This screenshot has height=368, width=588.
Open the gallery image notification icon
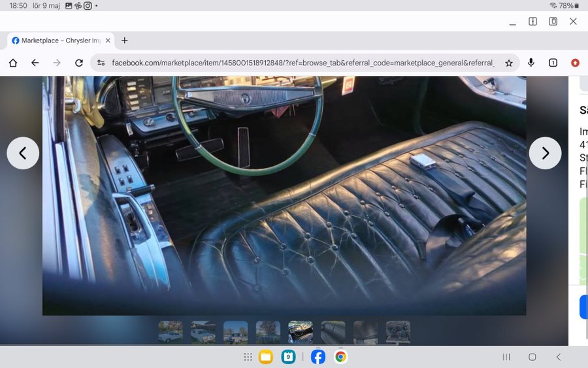69,6
